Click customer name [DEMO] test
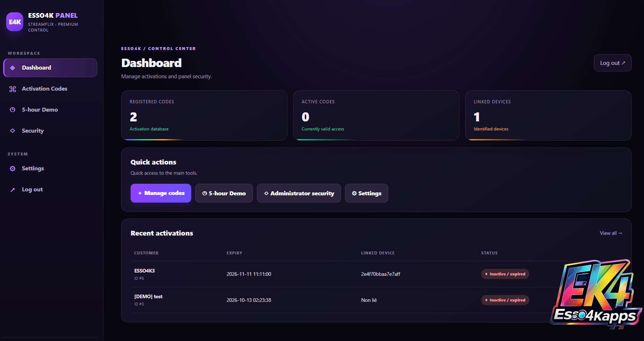This screenshot has width=644, height=341. pos(148,296)
